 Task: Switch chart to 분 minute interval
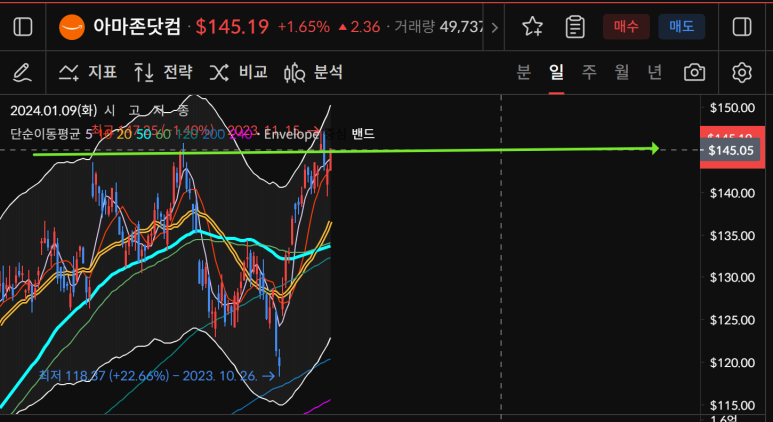click(x=524, y=72)
